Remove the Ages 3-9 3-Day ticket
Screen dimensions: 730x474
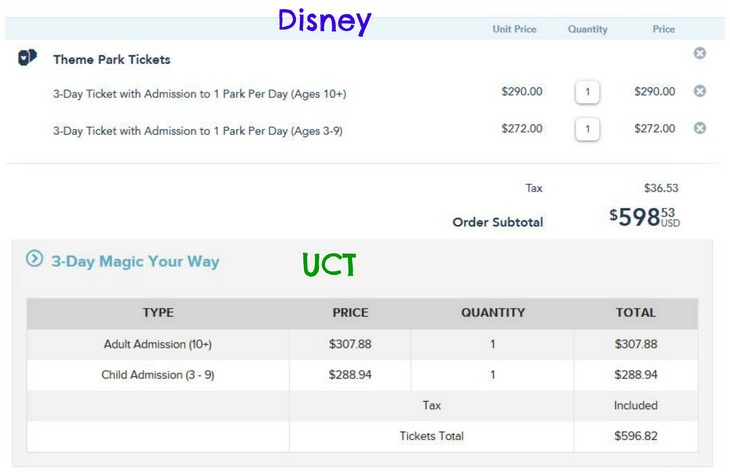[x=699, y=128]
